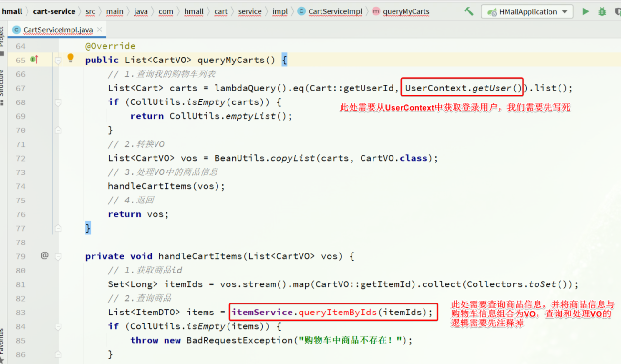Click line number 72 in the gutter
The image size is (621, 364).
tap(21, 158)
